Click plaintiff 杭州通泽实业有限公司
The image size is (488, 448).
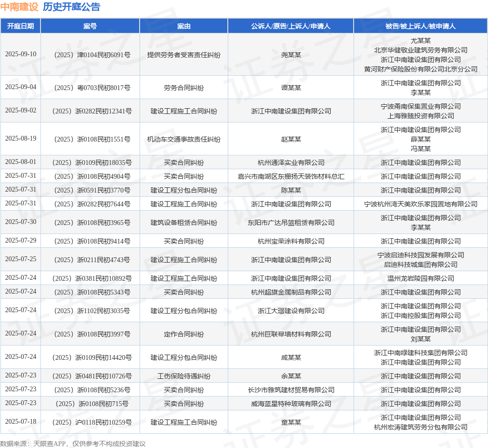pyautogui.click(x=291, y=163)
